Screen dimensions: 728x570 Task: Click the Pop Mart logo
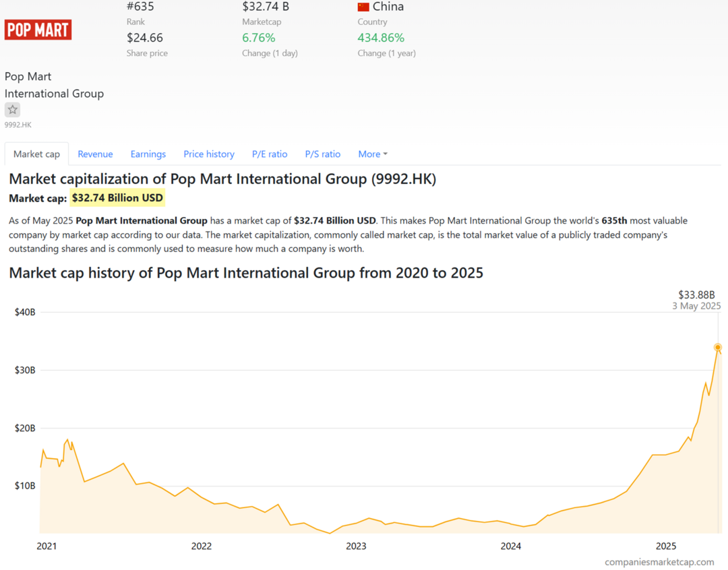[x=38, y=30]
